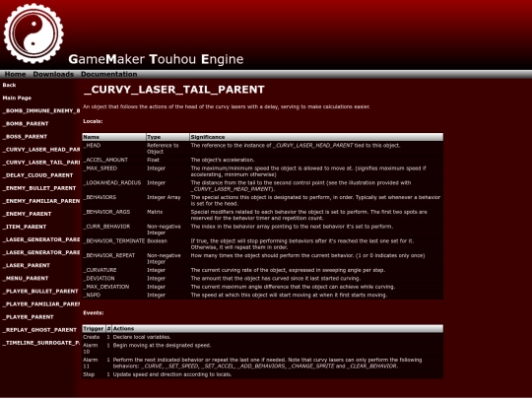Image resolution: width=532 pixels, height=399 pixels.
Task: Click 'Update speed and direction' action text
Action: 172,374
